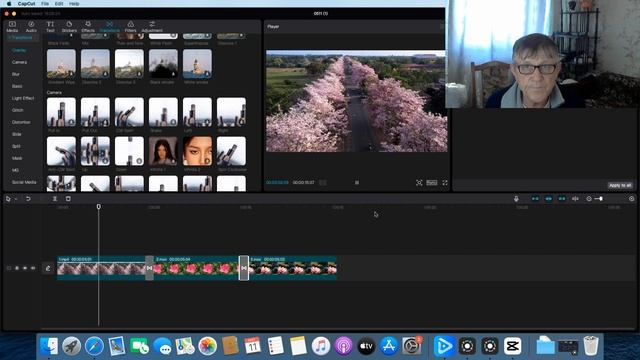The width and height of the screenshot is (640, 360).
Task: Select the Transitions tab
Action: [109, 27]
